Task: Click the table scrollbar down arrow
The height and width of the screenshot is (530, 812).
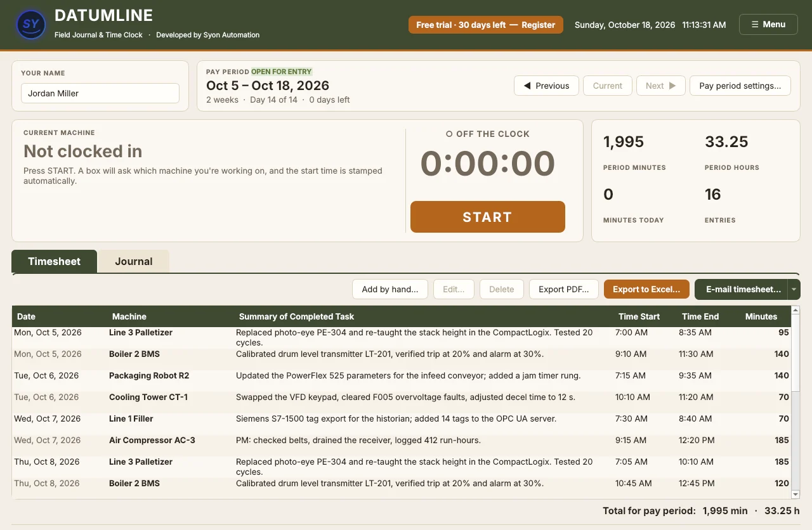Action: click(796, 494)
